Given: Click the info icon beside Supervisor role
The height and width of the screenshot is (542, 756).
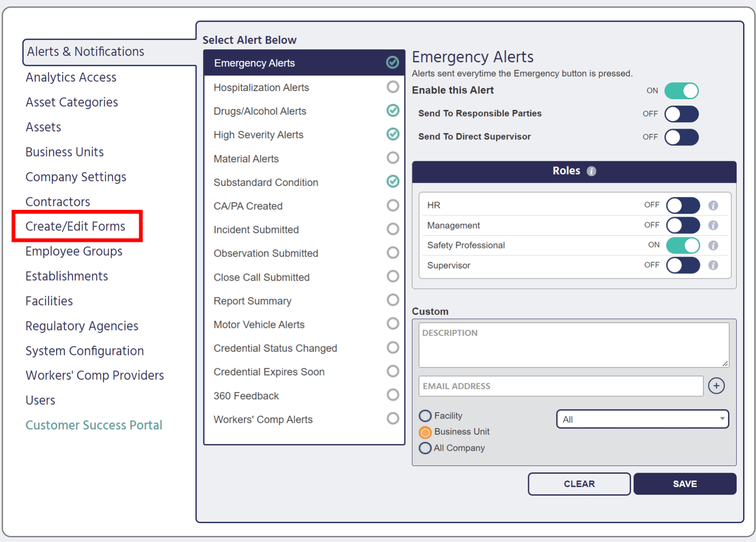Looking at the screenshot, I should 713,266.
